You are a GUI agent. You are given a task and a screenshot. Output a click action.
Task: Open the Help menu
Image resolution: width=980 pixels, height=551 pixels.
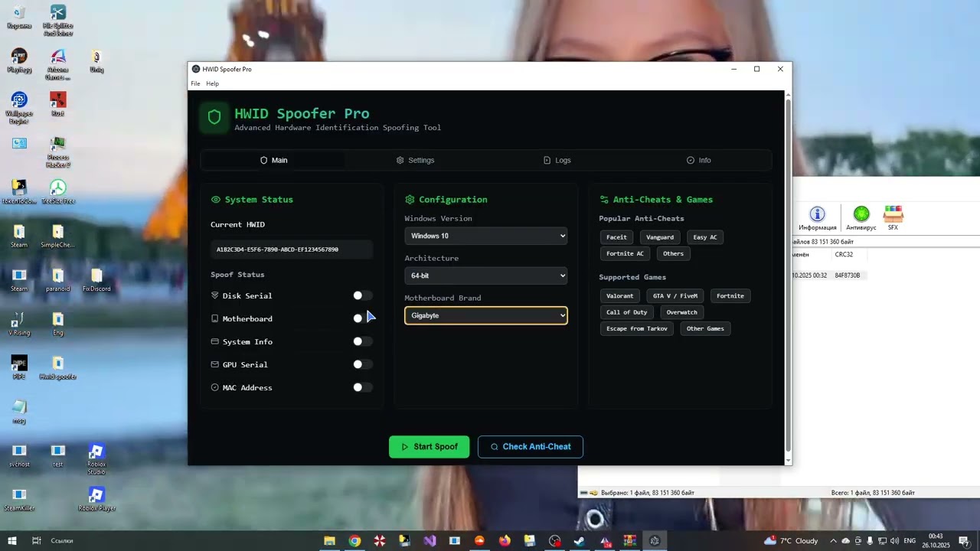[212, 83]
